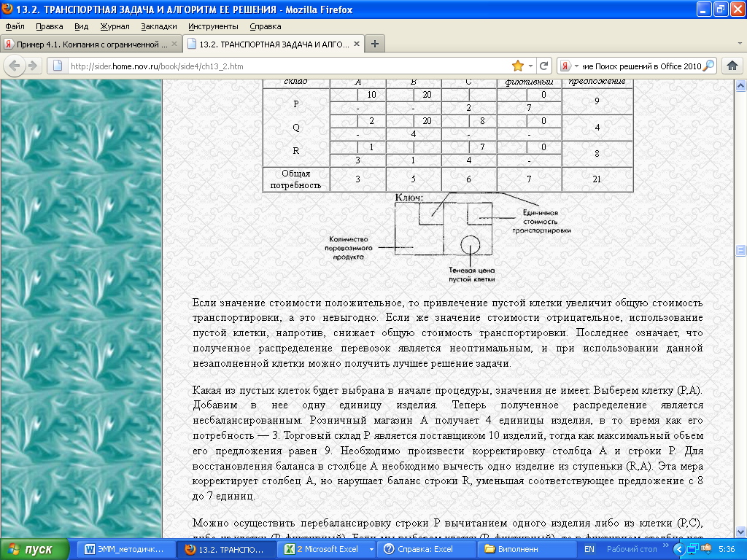Click the network connection tray icon
747x560 pixels.
pyautogui.click(x=693, y=550)
